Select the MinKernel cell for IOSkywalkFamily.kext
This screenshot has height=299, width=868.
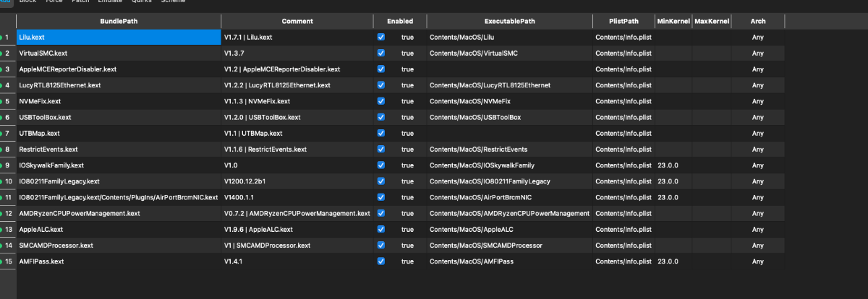pyautogui.click(x=673, y=165)
